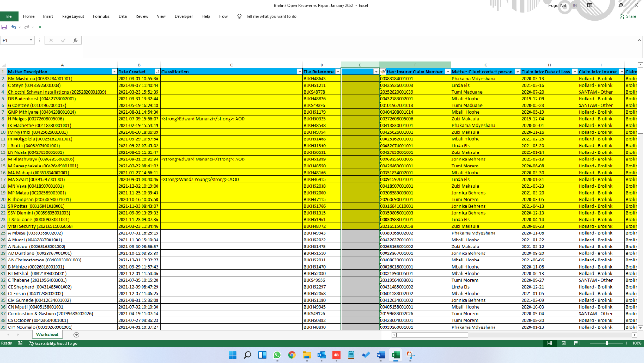Open the Data ribbon tab
Screen dimensions: 644x363
[122, 16]
